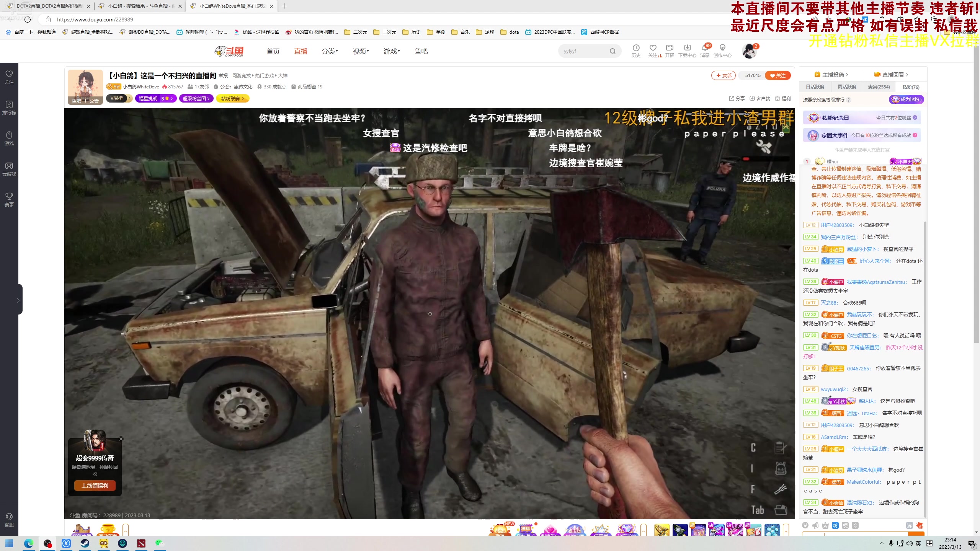Open Steam from the taskbar

(85, 543)
